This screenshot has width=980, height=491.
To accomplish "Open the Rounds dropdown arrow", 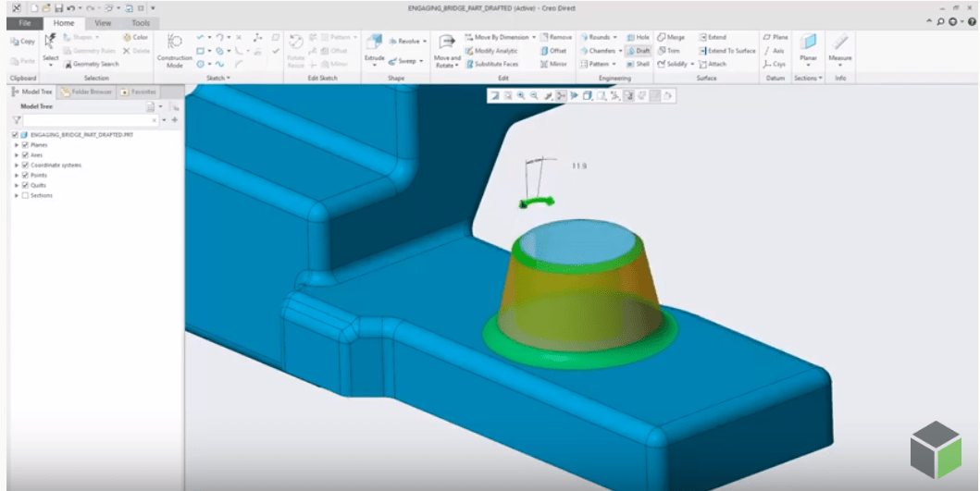I will tap(616, 38).
